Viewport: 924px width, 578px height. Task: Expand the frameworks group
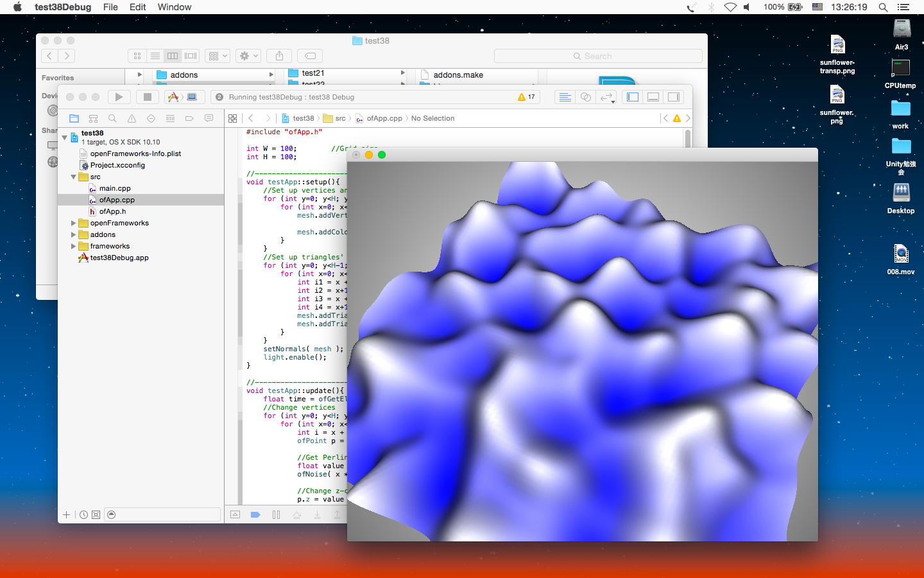click(x=74, y=246)
